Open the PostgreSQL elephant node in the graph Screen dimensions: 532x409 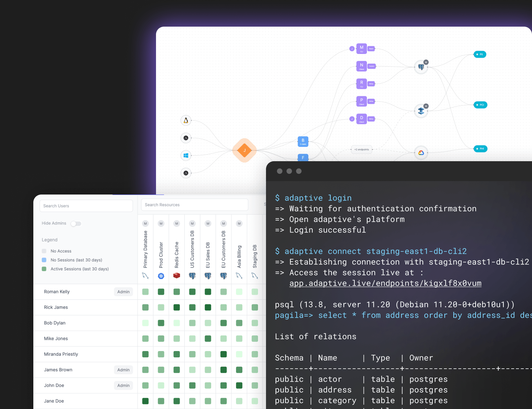click(x=421, y=67)
